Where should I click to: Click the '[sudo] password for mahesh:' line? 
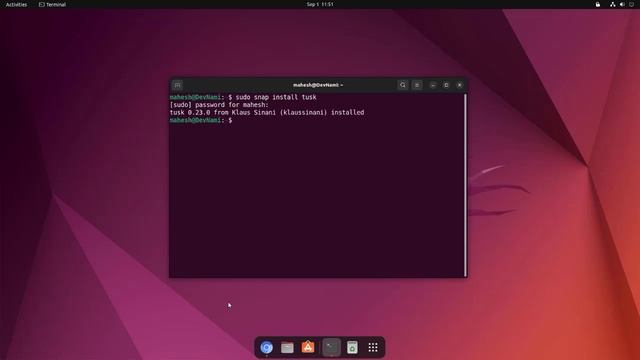coord(219,105)
